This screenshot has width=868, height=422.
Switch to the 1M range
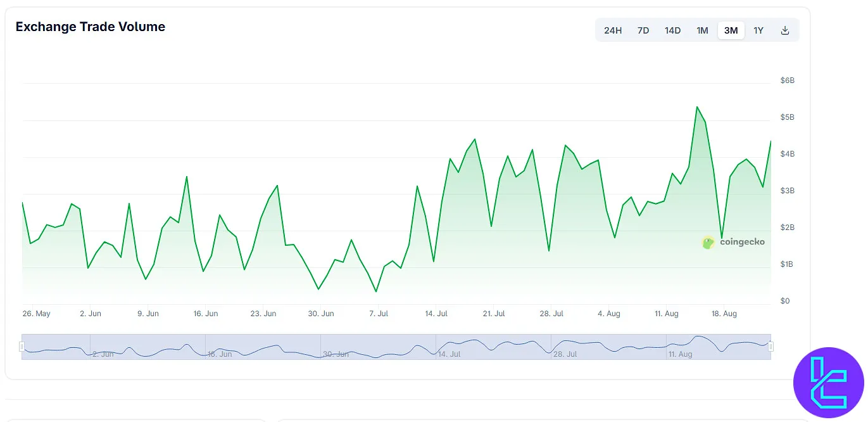(x=702, y=30)
